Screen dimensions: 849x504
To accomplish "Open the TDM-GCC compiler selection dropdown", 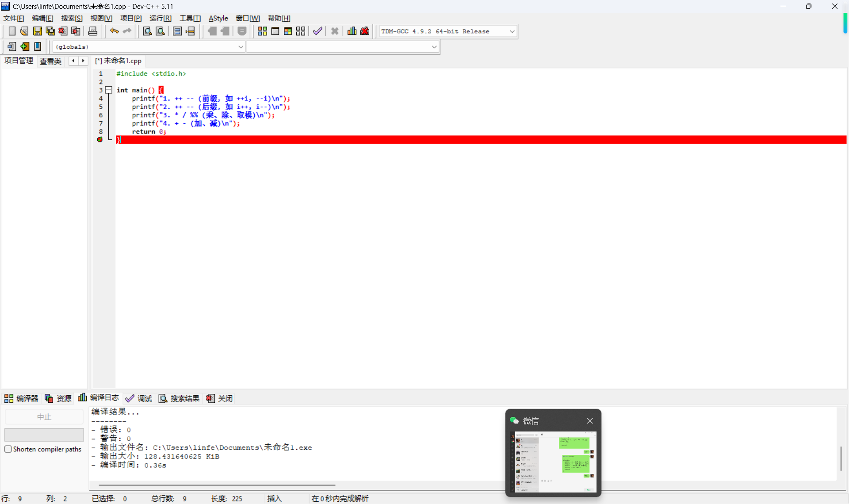I will point(512,31).
